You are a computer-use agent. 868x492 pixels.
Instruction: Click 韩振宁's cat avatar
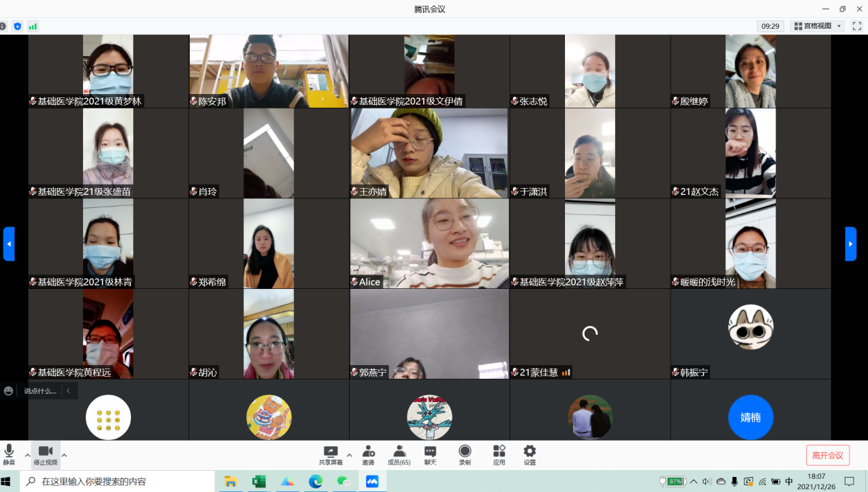[x=751, y=327]
